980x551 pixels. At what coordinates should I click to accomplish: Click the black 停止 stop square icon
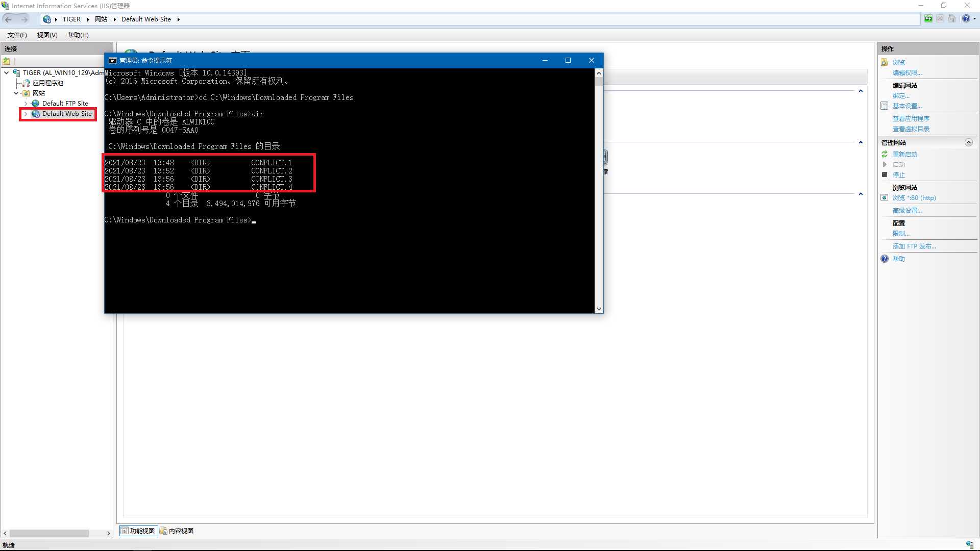[885, 174]
